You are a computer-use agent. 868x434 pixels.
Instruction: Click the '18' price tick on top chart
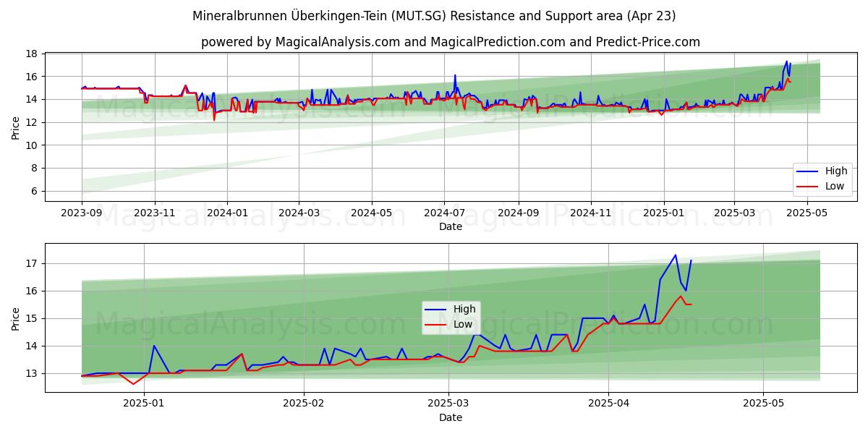[32, 54]
